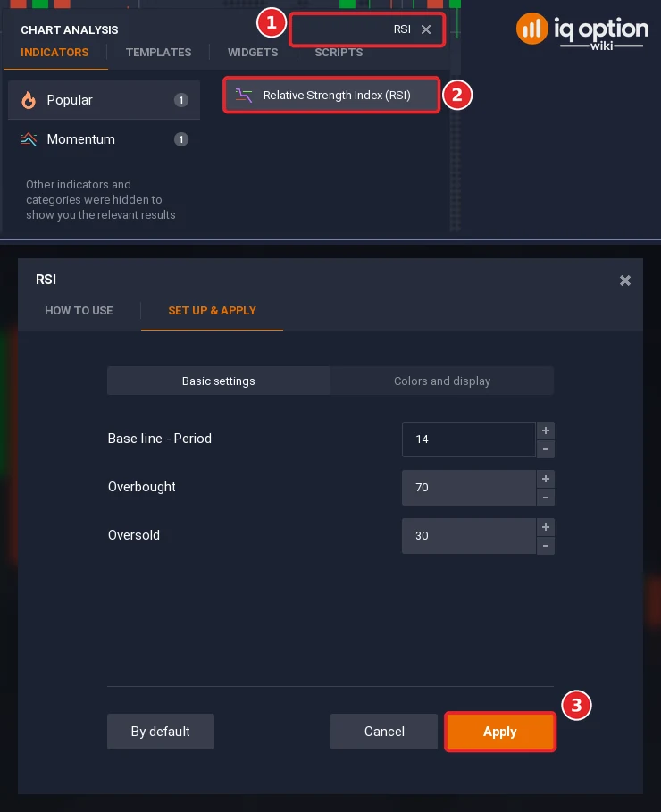Open the How To Use tab
This screenshot has height=812, width=661.
(79, 311)
